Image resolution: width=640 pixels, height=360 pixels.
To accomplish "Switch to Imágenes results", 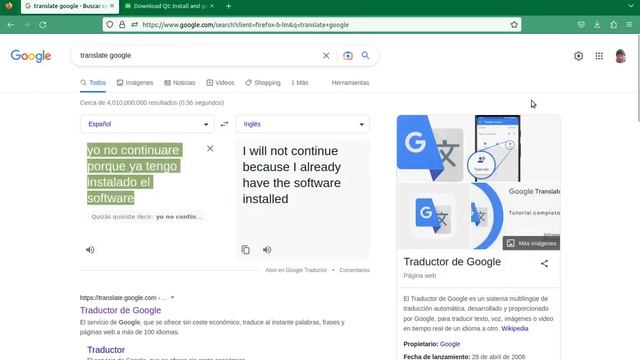I will click(x=135, y=83).
